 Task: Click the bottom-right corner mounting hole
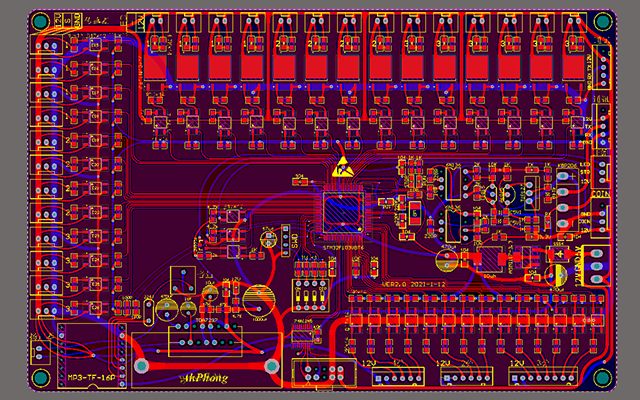602,378
